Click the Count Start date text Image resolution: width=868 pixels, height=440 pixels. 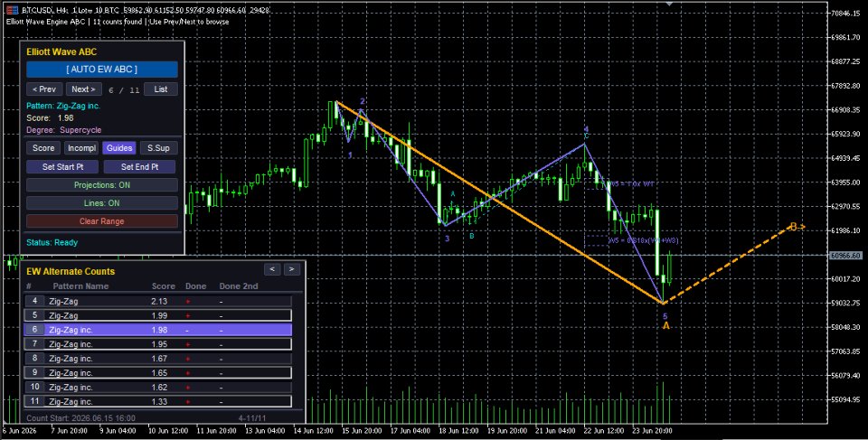pyautogui.click(x=80, y=418)
